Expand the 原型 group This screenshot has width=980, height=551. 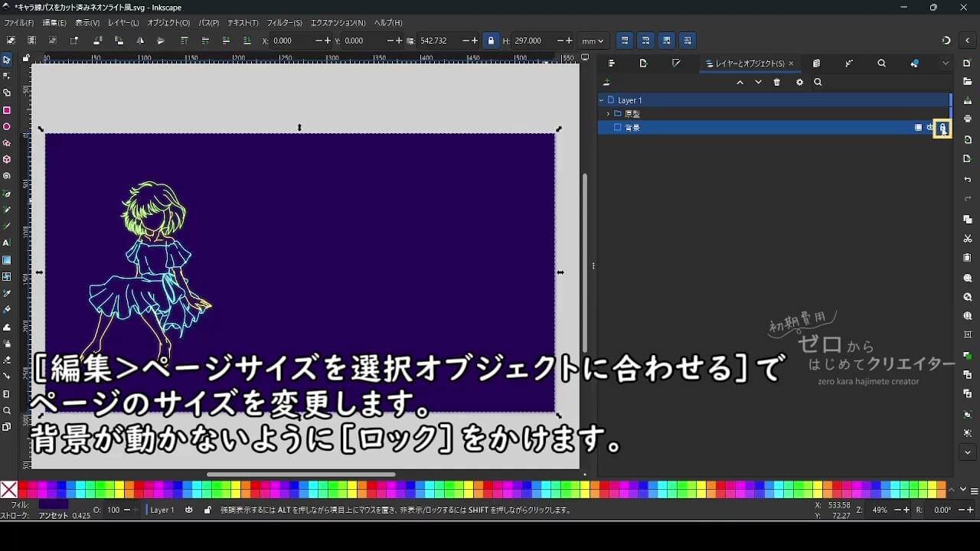point(608,114)
